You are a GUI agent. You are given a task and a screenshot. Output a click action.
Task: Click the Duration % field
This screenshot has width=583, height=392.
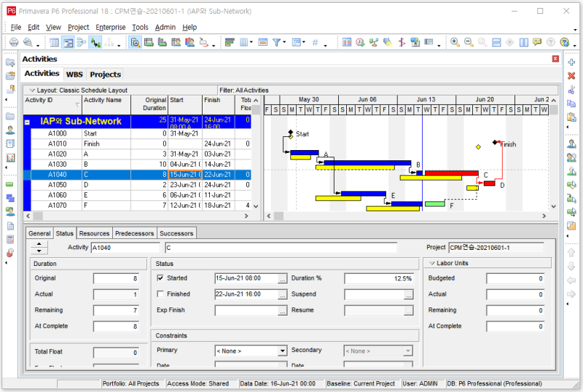point(378,278)
